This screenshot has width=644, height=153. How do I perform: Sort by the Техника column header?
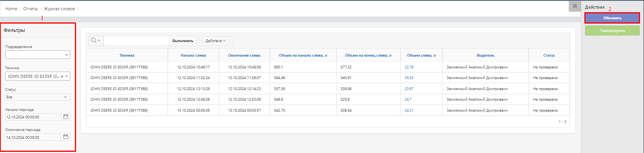(x=127, y=55)
